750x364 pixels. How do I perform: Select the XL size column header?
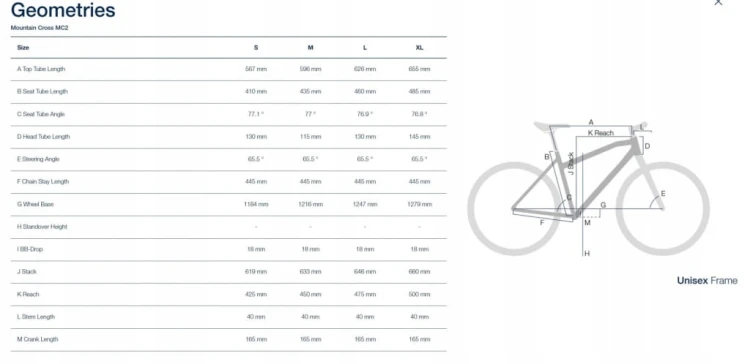(419, 47)
